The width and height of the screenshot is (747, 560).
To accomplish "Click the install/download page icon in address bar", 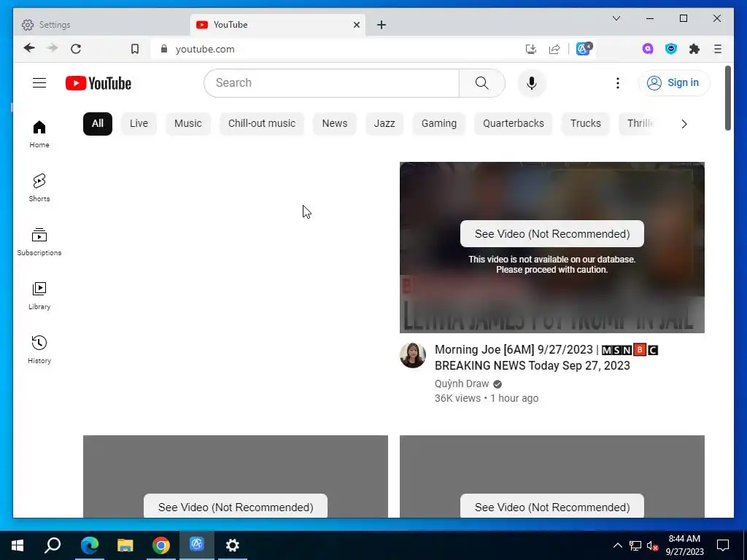I will (x=531, y=49).
